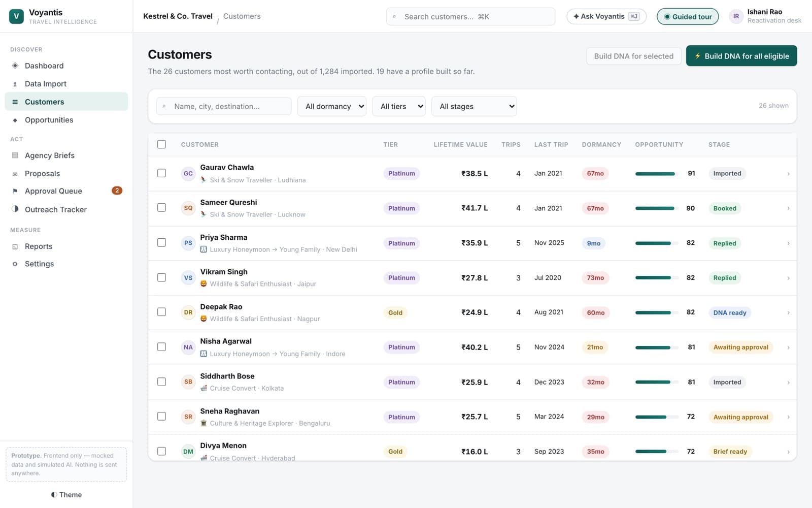Open Priya Sharma's row arrow
The image size is (812, 508).
coord(788,243)
